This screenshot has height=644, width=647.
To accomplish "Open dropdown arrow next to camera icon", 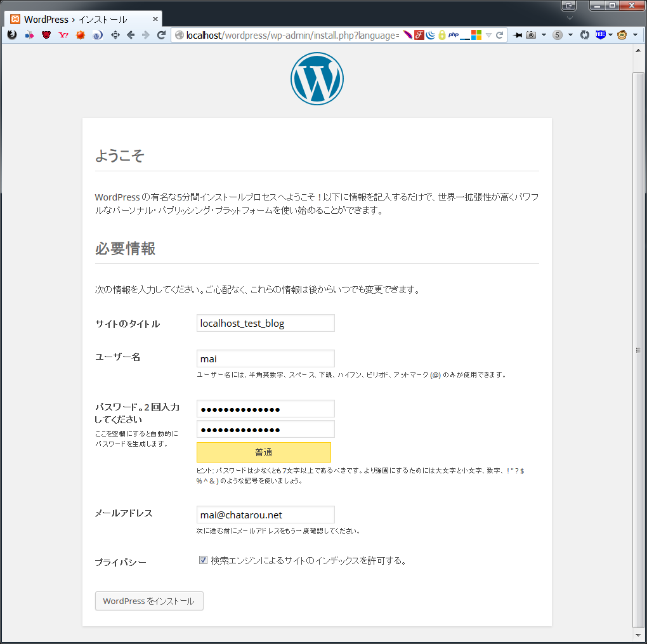I will pos(544,35).
